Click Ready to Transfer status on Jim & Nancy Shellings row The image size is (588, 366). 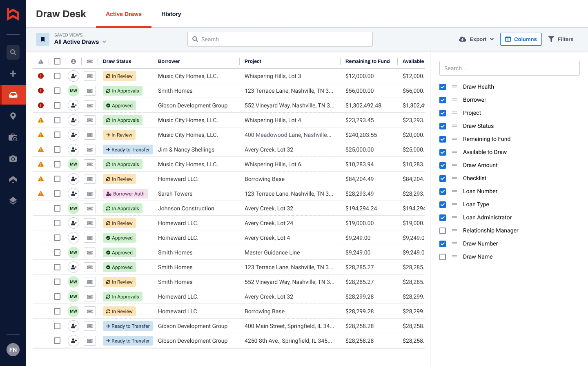click(x=128, y=150)
